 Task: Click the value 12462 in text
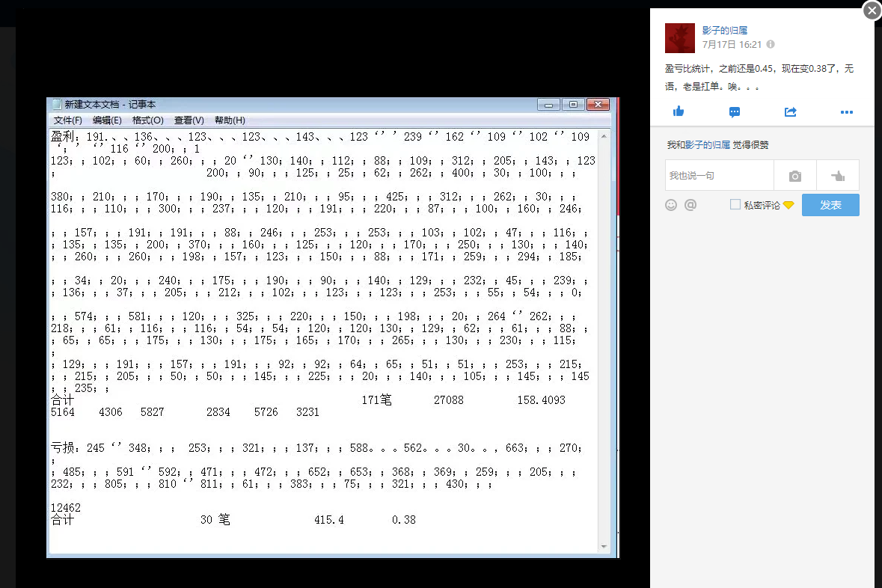66,507
